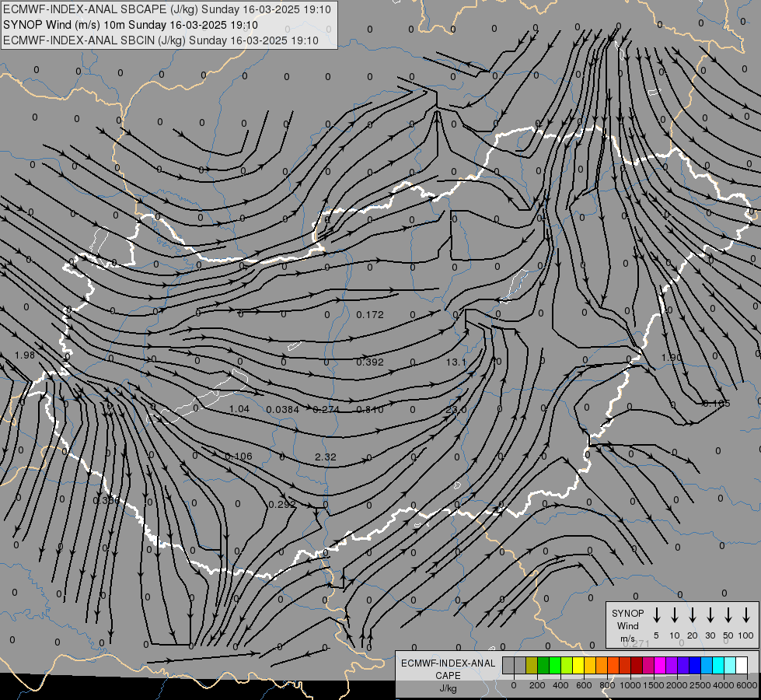Select the 0.106 map value

point(239,456)
